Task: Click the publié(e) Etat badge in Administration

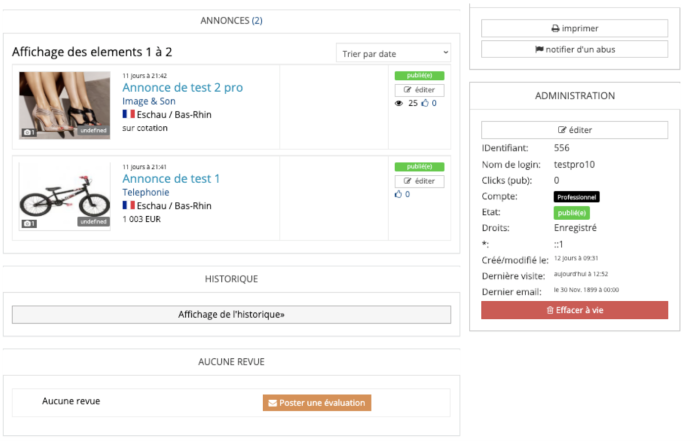Action: point(571,212)
